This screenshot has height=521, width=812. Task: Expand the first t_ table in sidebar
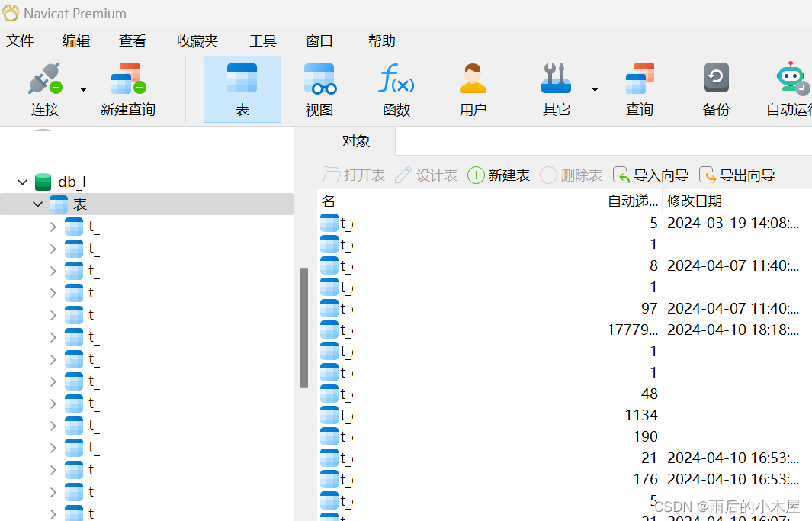coord(52,226)
